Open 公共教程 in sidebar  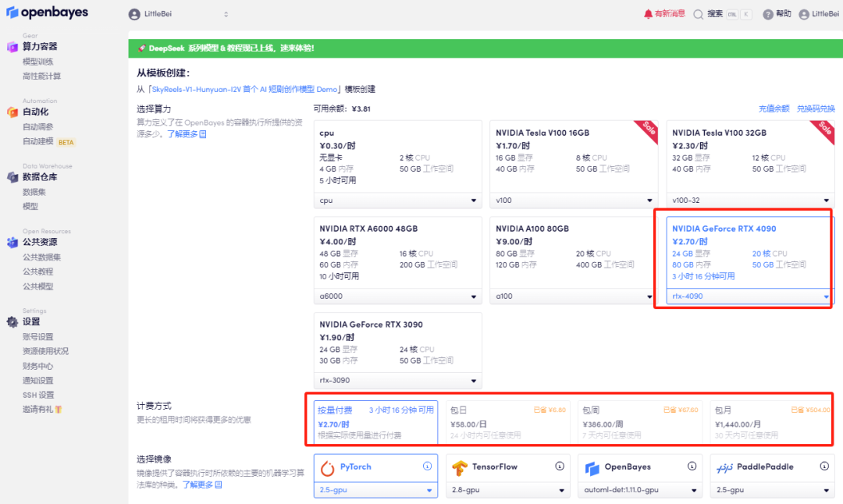tap(37, 272)
